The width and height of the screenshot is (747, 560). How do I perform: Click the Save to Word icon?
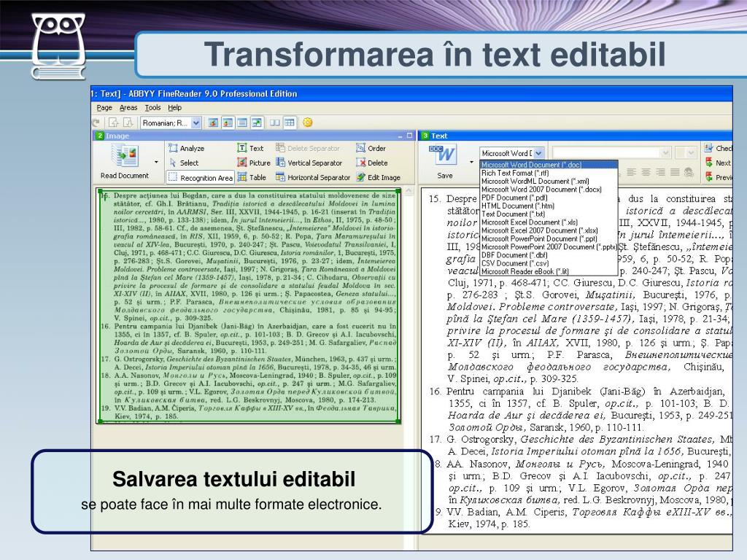click(x=443, y=155)
